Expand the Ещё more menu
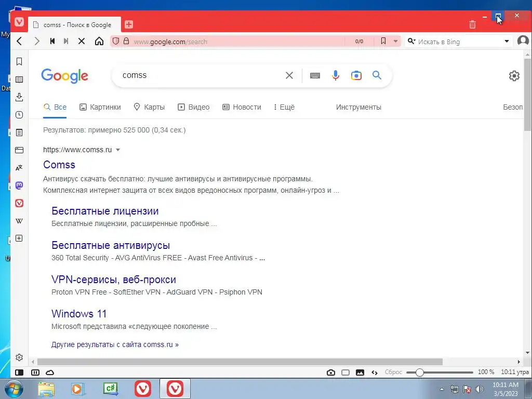This screenshot has height=399, width=532. pyautogui.click(x=284, y=107)
